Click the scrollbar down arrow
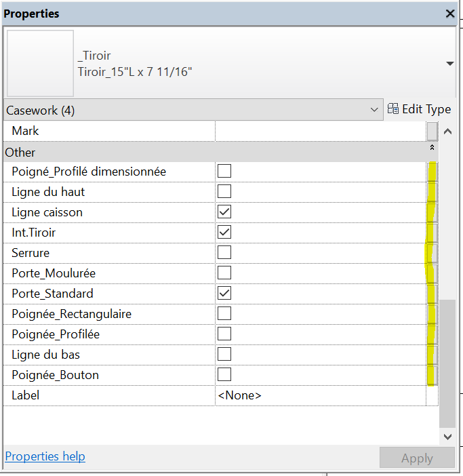Image resolution: width=463 pixels, height=476 pixels. click(x=447, y=437)
